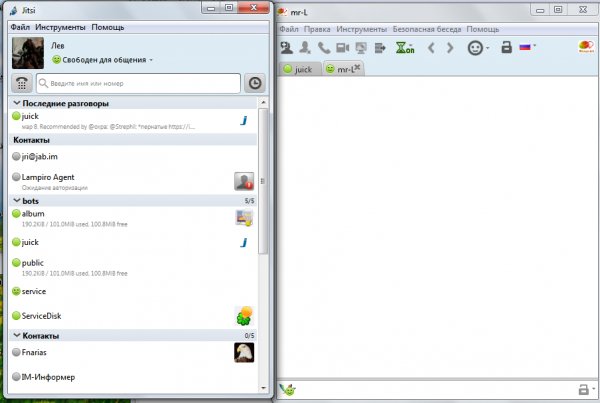600x403 pixels.
Task: Open the dial pad phone button
Action: point(22,83)
